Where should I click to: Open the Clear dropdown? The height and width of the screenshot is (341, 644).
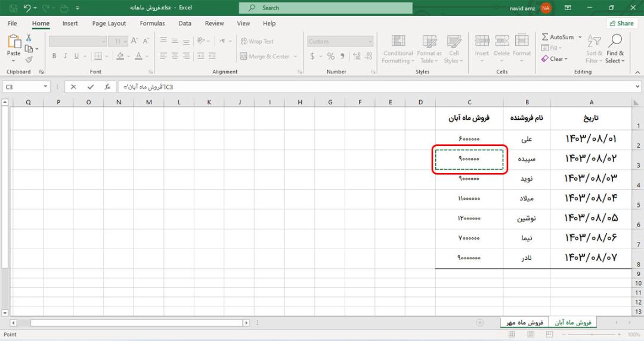click(x=555, y=59)
